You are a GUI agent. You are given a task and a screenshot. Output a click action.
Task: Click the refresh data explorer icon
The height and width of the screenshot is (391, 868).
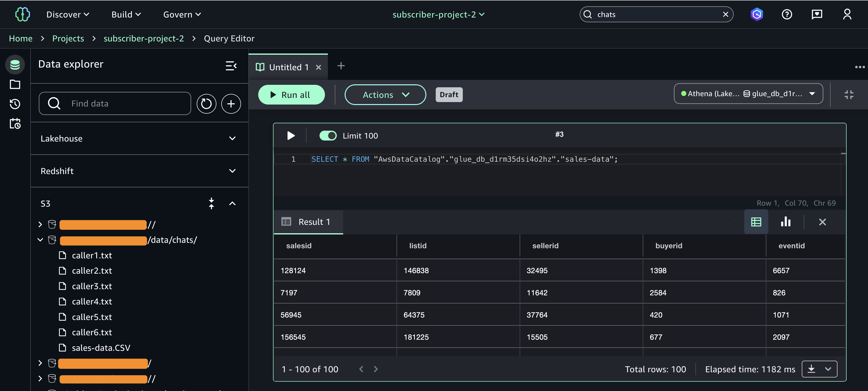206,104
